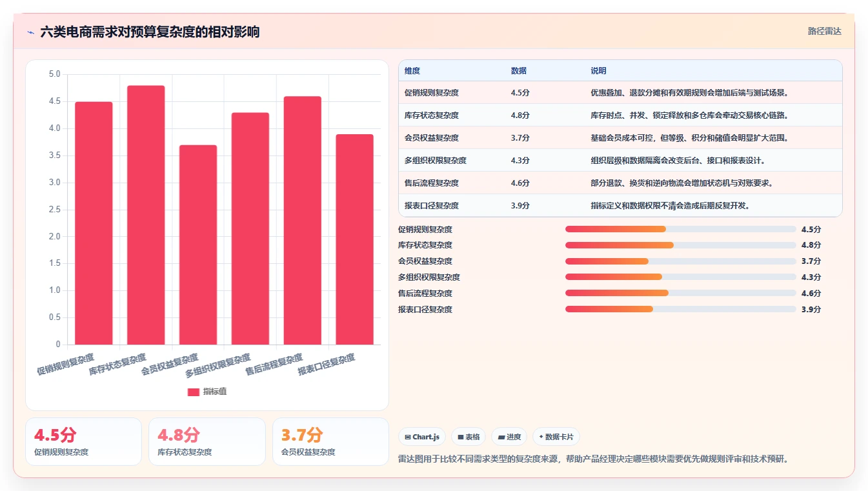Click the 4.8分 value in table
This screenshot has width=868, height=491.
(520, 115)
